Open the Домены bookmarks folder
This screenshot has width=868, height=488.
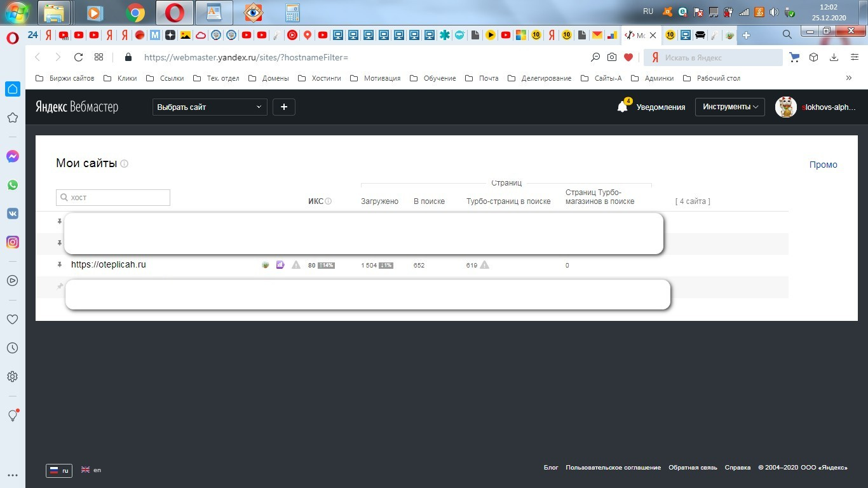(268, 78)
